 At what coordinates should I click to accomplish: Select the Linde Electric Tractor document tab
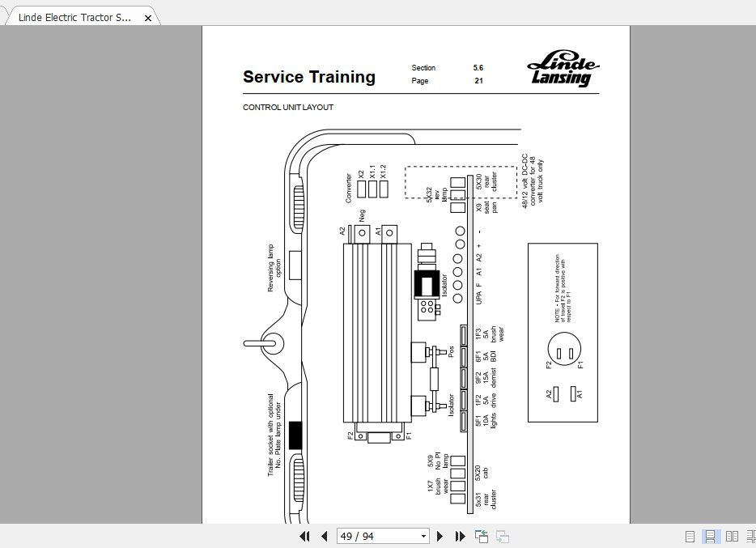click(x=80, y=17)
